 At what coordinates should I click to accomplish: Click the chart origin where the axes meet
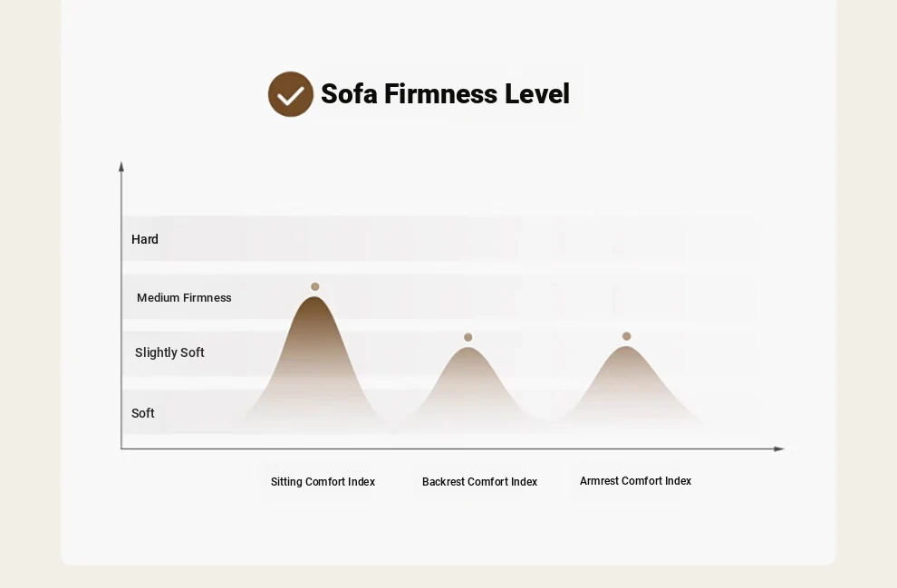[121, 448]
